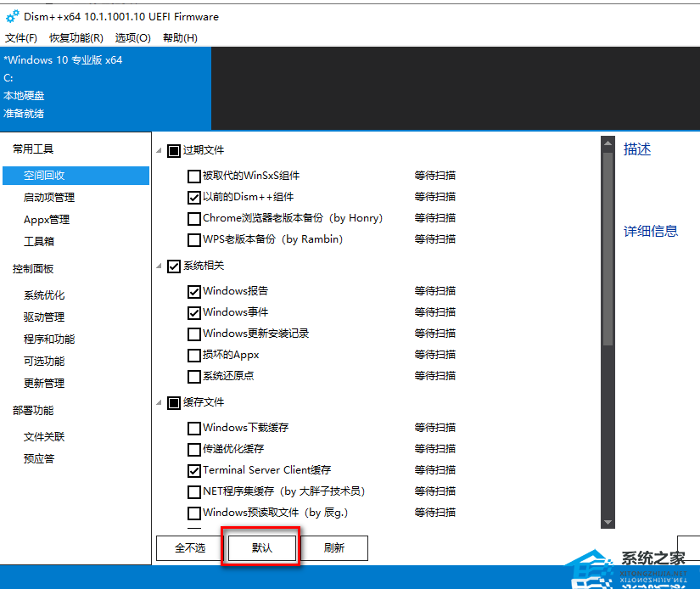This screenshot has height=589, width=700.
Task: Click the 全不选 button
Action: point(190,548)
